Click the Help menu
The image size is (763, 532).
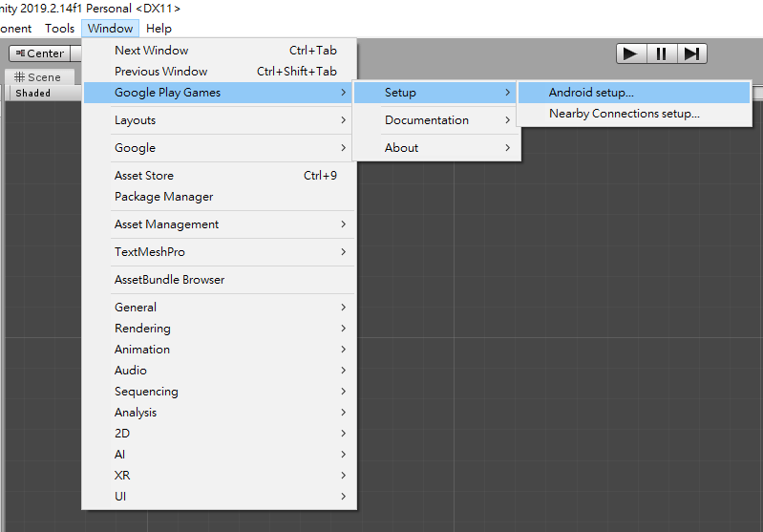(x=159, y=29)
